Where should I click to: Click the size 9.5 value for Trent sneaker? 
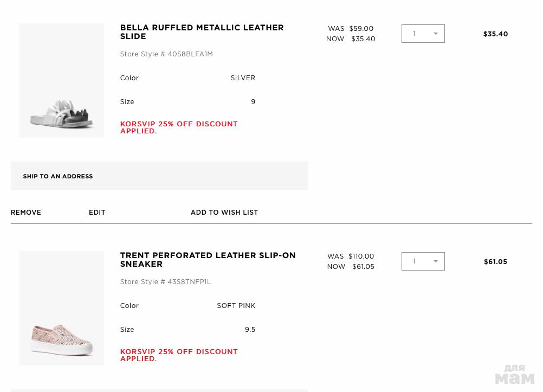[x=250, y=330]
